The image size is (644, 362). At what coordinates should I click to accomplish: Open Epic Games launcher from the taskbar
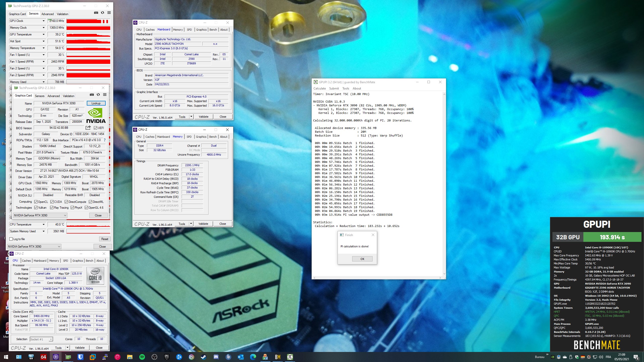(167, 357)
